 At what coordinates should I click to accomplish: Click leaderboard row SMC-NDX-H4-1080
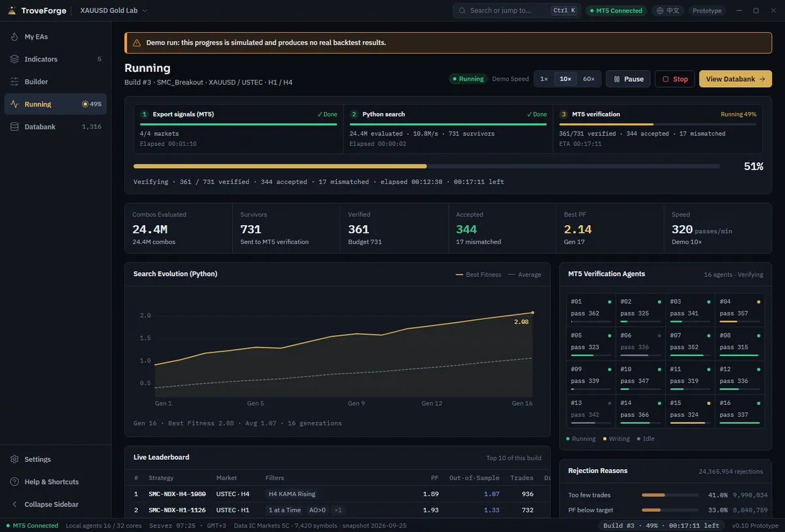click(x=338, y=494)
